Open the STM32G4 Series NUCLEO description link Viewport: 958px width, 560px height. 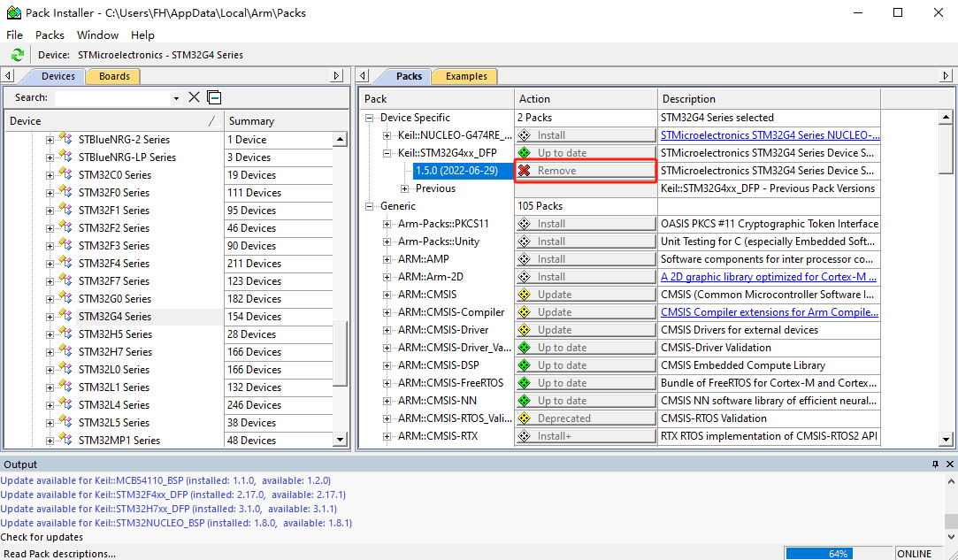769,135
